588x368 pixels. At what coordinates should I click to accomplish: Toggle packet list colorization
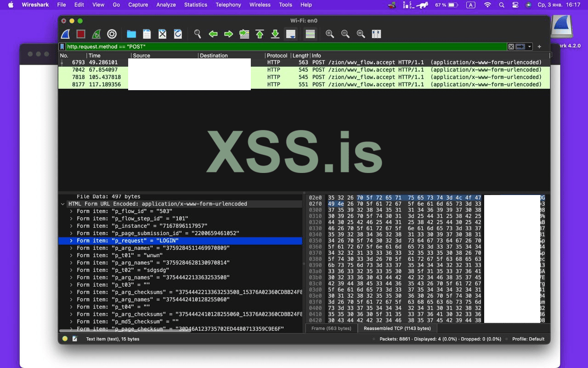310,34
